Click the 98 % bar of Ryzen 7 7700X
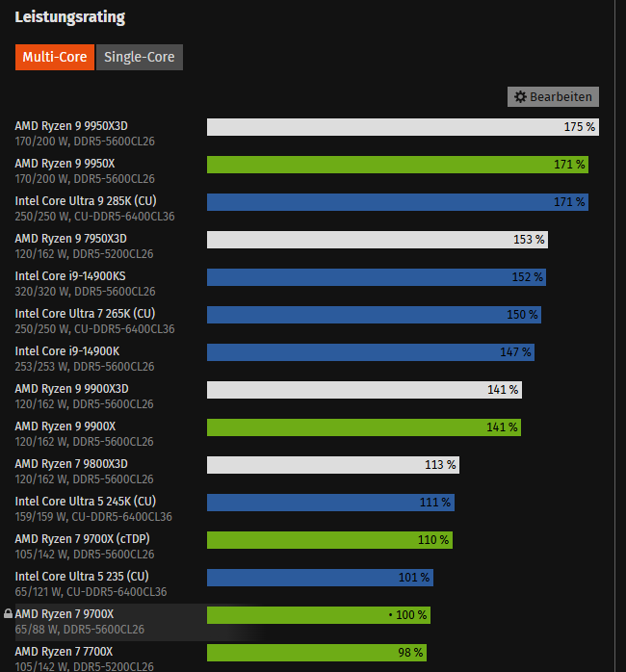Screen dimensions: 626x672 [x=317, y=653]
